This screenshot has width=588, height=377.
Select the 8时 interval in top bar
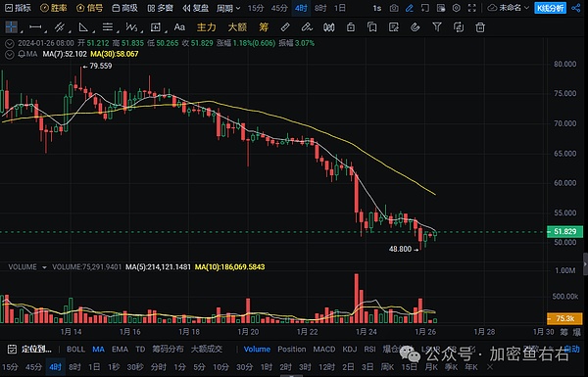320,8
